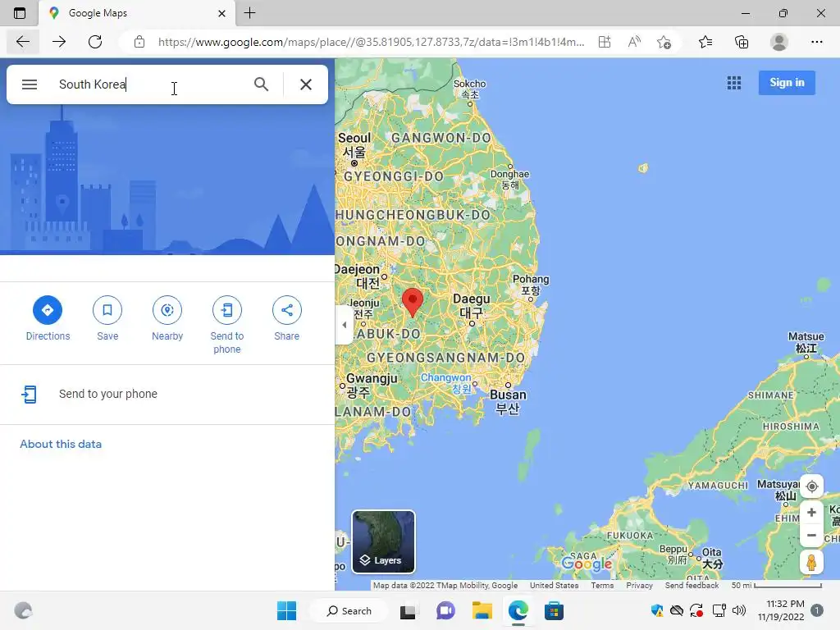Open the Terms link

point(602,586)
